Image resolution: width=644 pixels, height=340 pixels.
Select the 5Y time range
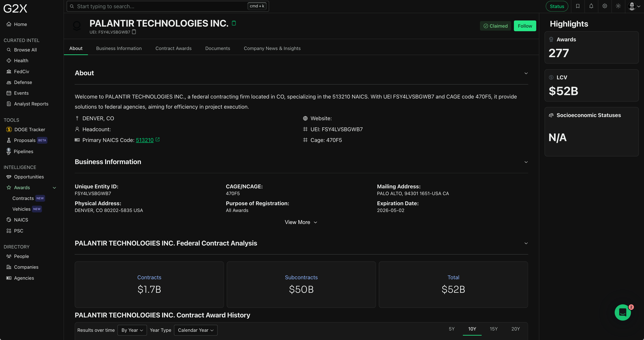pyautogui.click(x=451, y=329)
